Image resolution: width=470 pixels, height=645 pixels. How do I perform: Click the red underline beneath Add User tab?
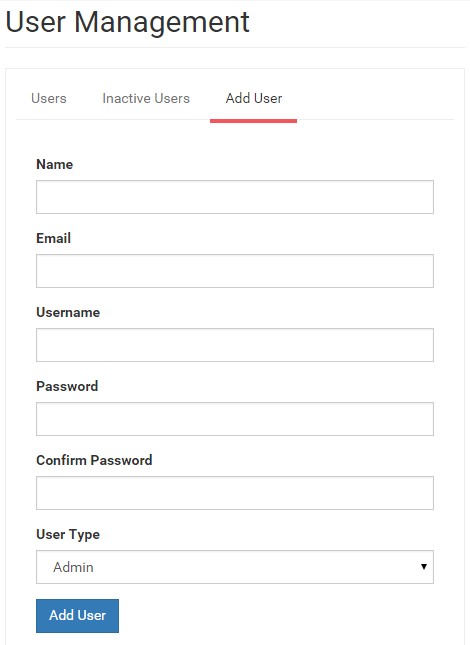point(253,121)
